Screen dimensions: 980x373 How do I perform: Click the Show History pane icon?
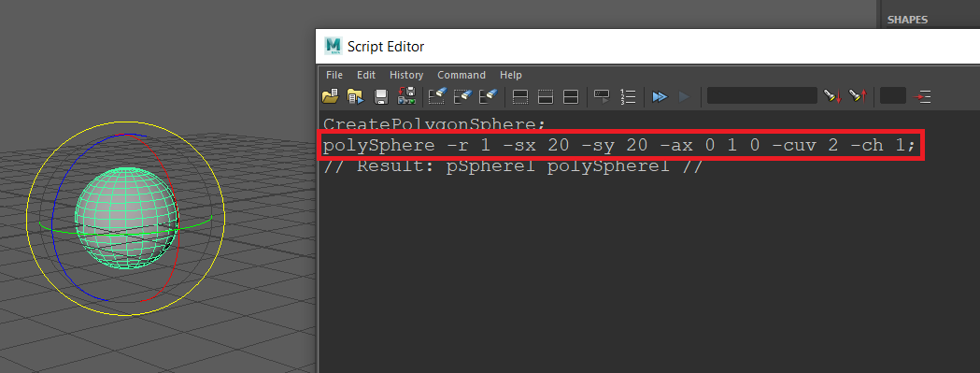pos(520,97)
